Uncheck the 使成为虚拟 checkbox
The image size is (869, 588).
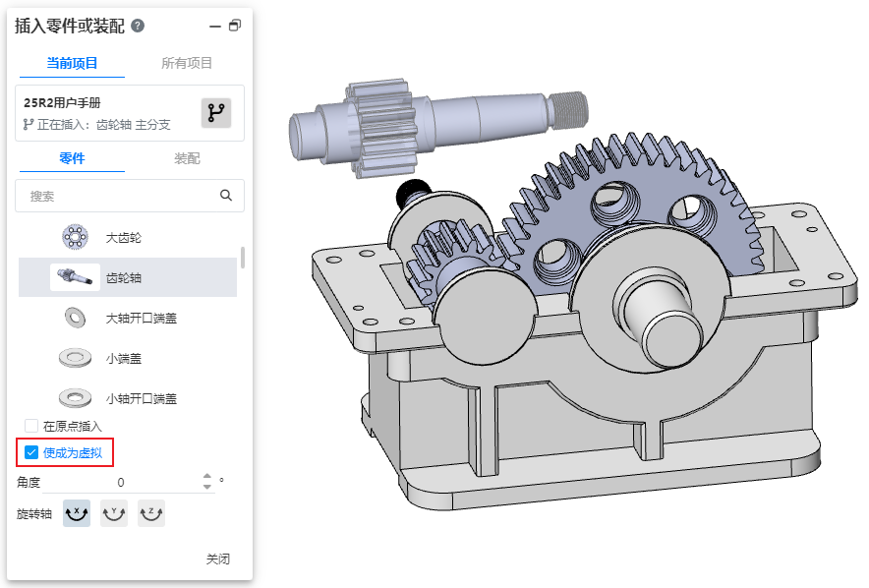pyautogui.click(x=31, y=452)
